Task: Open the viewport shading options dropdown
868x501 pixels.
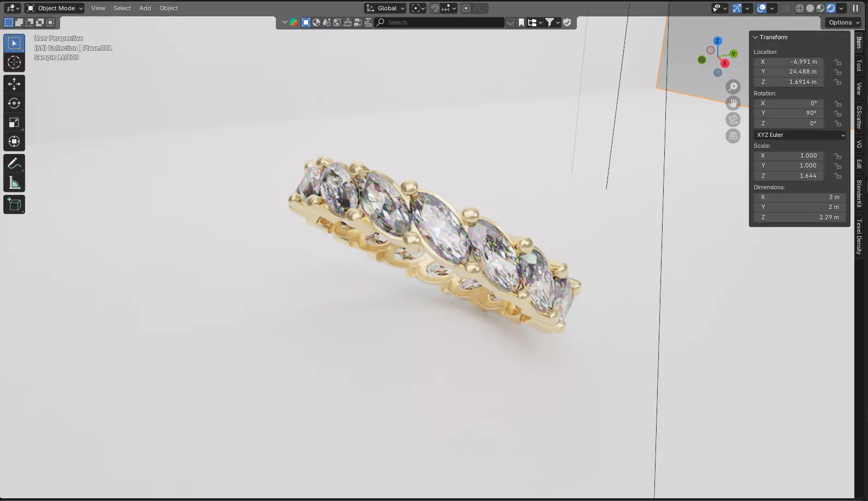Action: pyautogui.click(x=842, y=8)
